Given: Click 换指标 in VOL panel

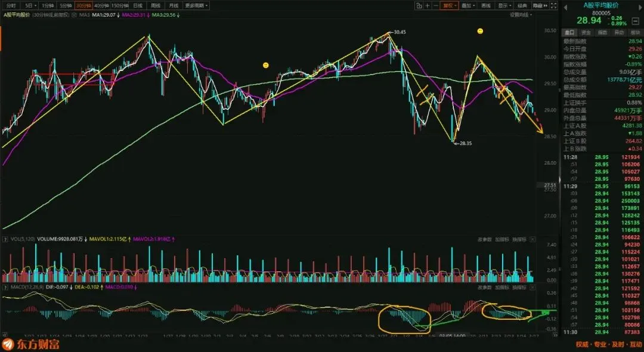Looking at the screenshot, I should coord(519,239).
